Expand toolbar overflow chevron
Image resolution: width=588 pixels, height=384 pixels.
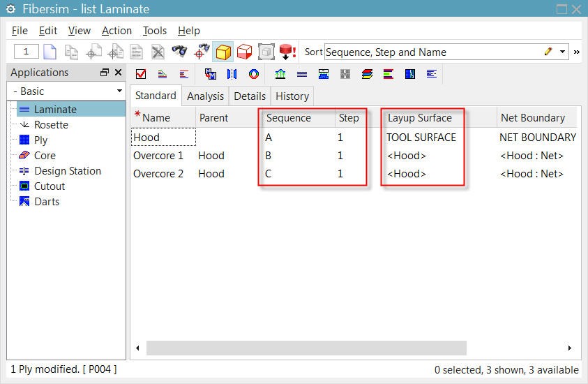pyautogui.click(x=577, y=52)
